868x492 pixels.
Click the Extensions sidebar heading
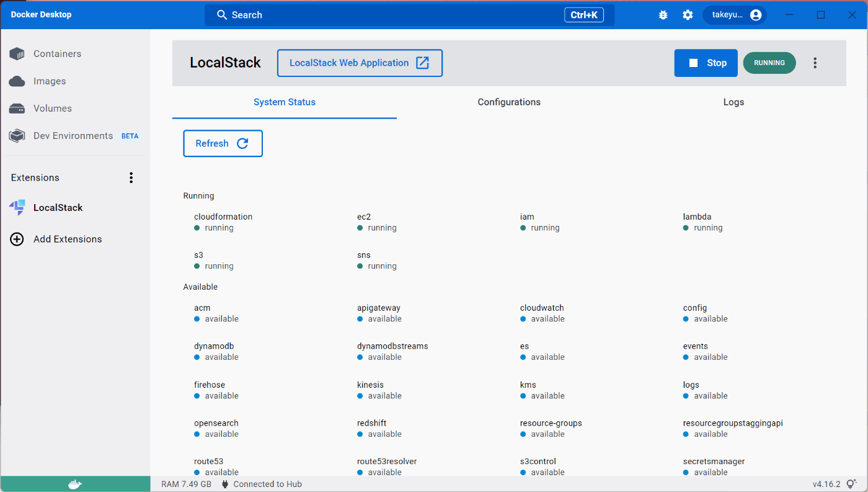pyautogui.click(x=35, y=178)
